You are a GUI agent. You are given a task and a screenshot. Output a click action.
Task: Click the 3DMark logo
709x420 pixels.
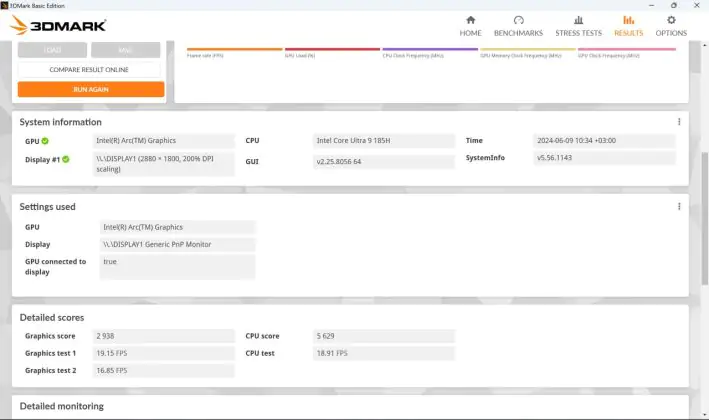coord(58,25)
